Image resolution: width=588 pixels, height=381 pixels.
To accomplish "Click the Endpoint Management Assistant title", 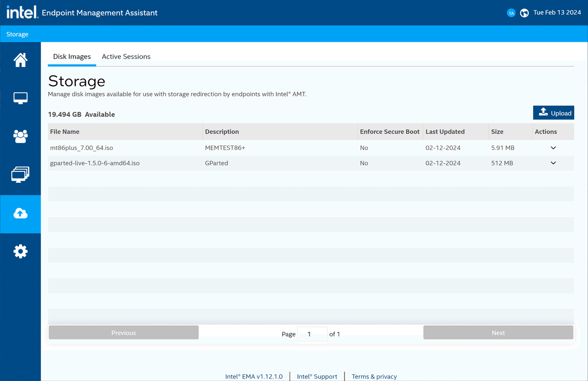I will tap(100, 13).
